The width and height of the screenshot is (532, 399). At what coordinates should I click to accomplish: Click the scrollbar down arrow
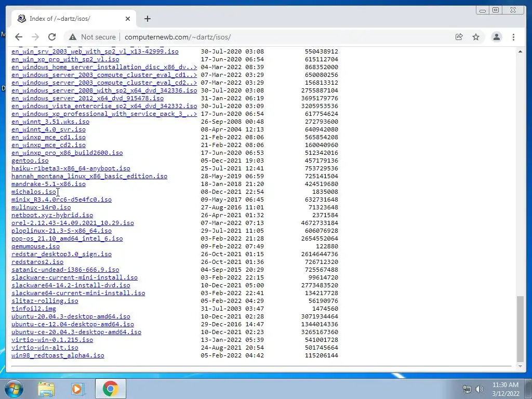coord(520,366)
